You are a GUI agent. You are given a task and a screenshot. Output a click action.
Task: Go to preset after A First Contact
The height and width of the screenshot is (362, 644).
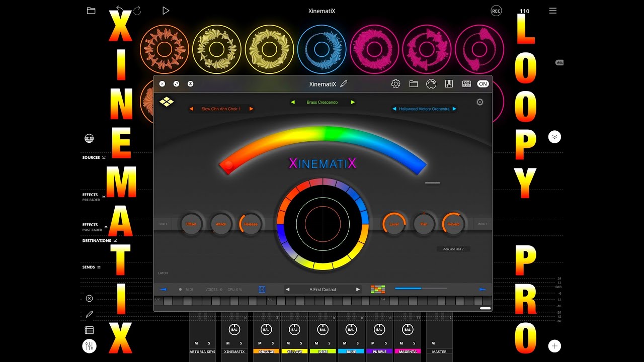coord(358,289)
